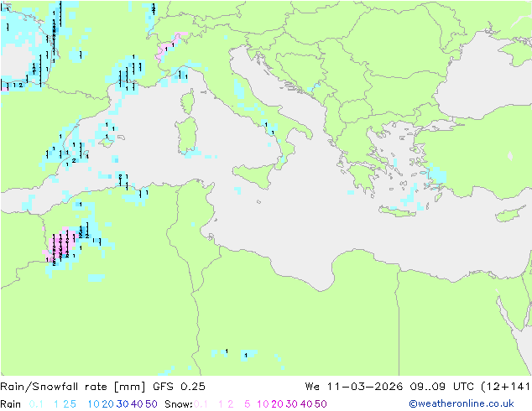The image size is (532, 411).
Task: Click the rain legend value 50
Action: [x=151, y=404]
